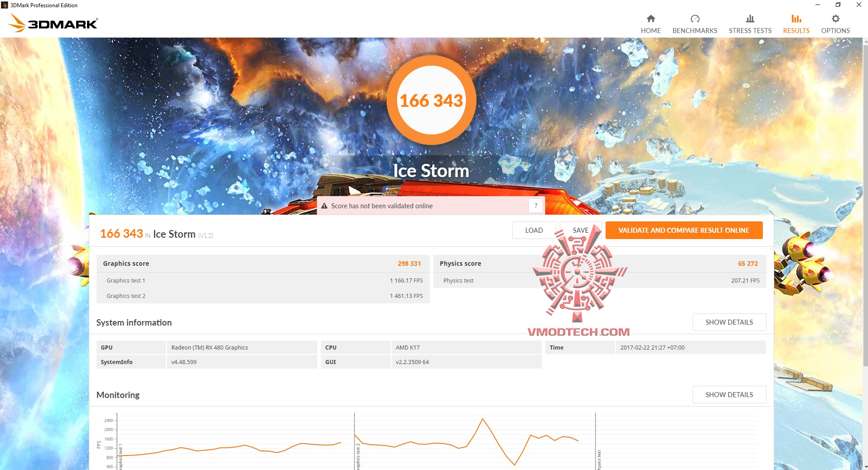Screen dimensions: 868x470
Task: Click the 'Score has not been validated online' message
Action: (382, 206)
